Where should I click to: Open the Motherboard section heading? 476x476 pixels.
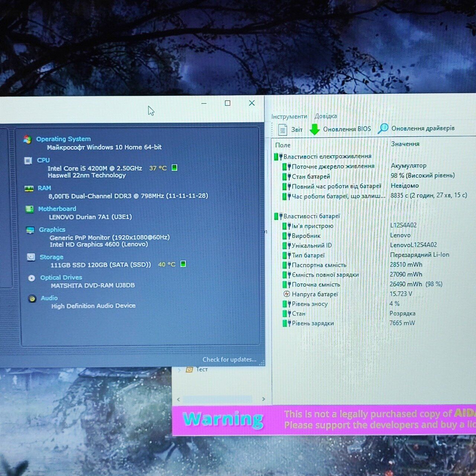point(57,209)
